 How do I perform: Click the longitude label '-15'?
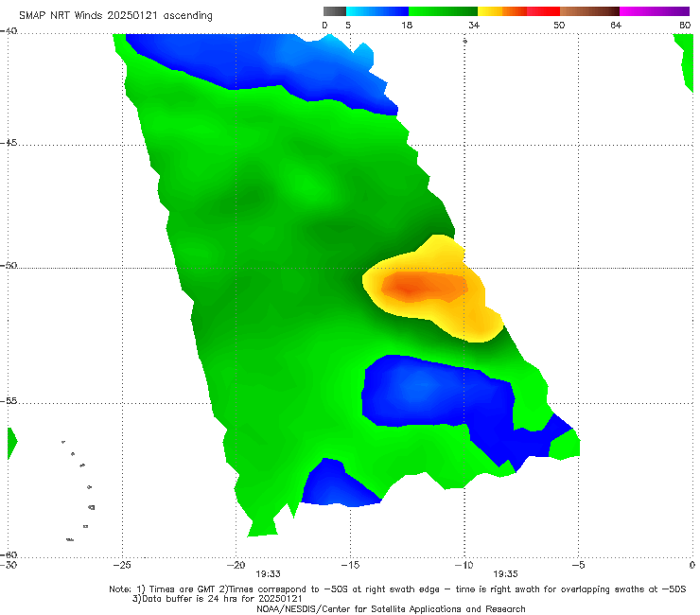350,565
